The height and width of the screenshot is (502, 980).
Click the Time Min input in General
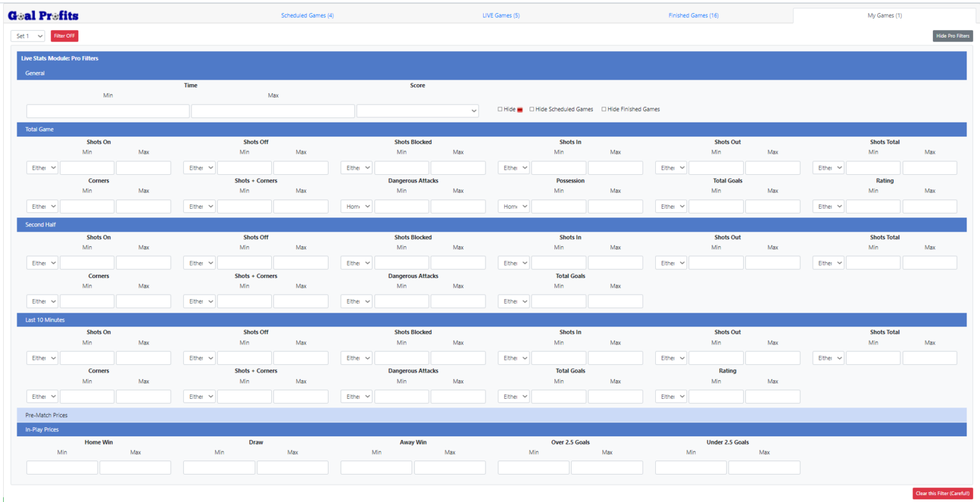coord(107,110)
